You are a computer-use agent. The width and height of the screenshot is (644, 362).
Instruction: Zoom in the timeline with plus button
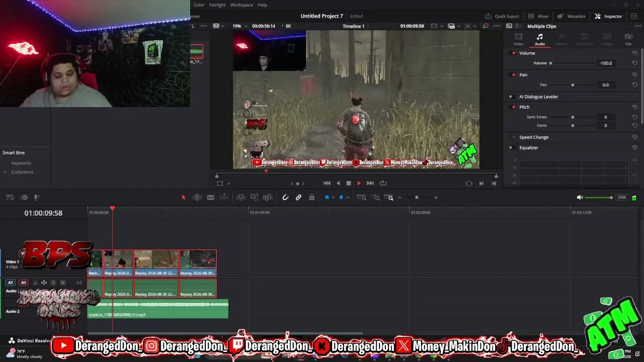[436, 198]
